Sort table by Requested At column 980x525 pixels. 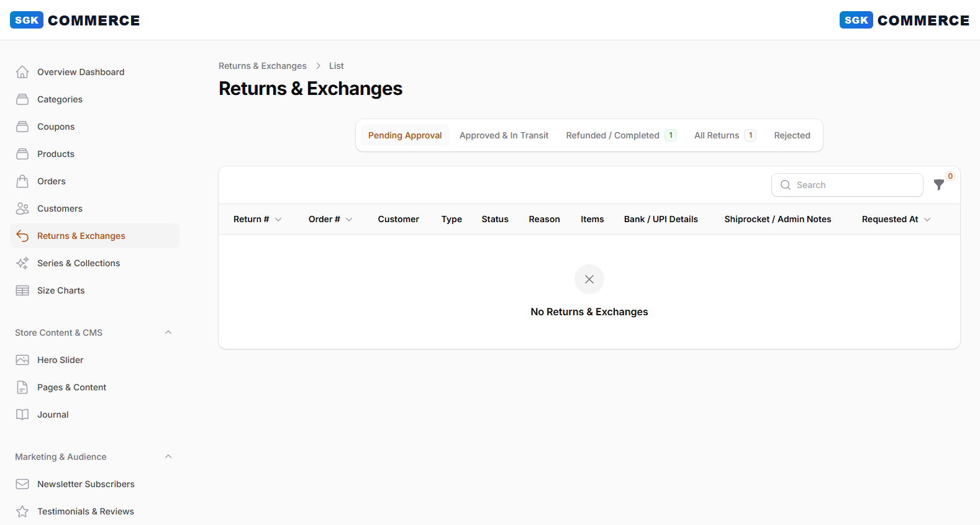896,219
